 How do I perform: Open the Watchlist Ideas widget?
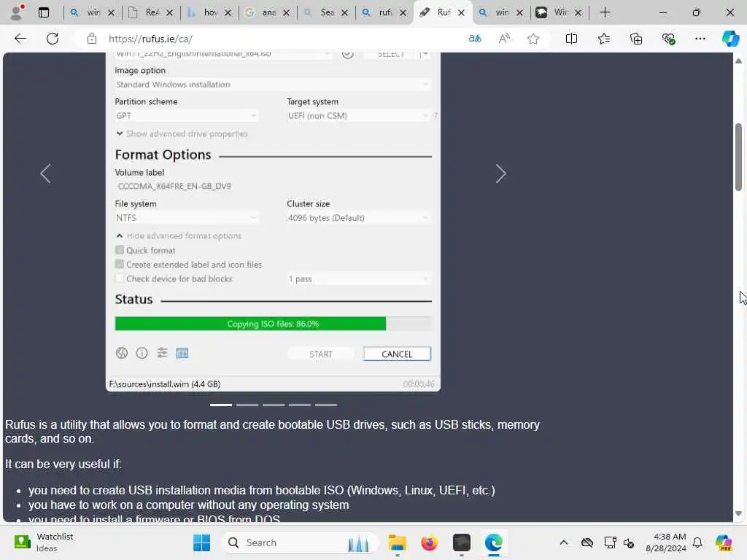pyautogui.click(x=44, y=542)
